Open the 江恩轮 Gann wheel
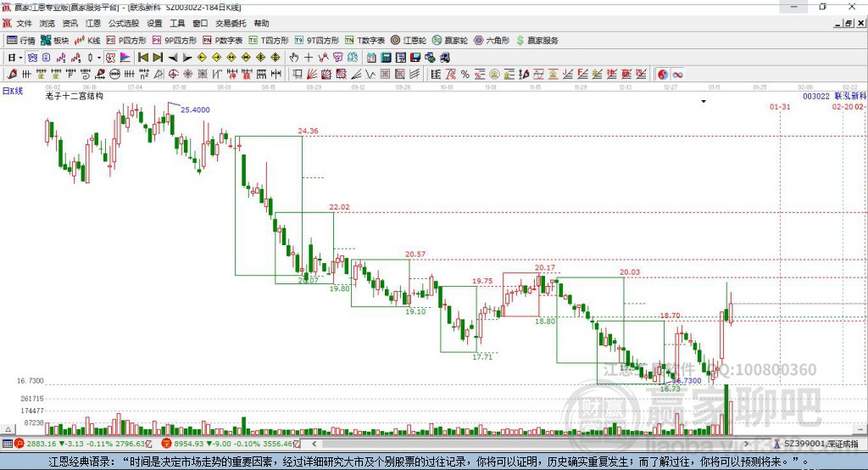 tap(409, 41)
